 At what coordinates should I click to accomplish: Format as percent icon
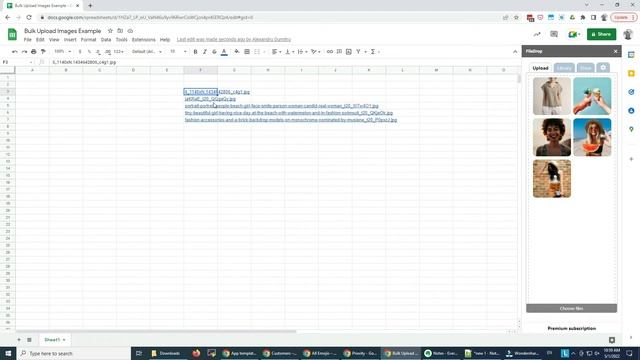(x=89, y=52)
